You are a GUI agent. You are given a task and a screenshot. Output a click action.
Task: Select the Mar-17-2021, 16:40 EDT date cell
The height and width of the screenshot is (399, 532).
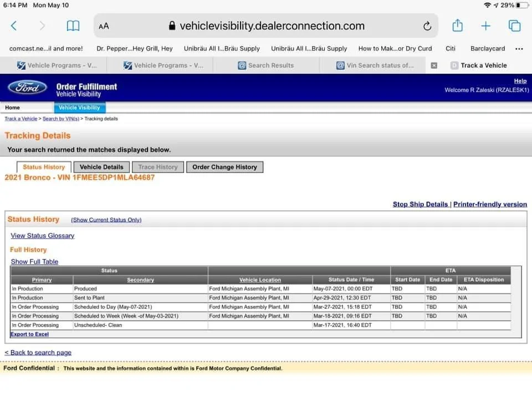click(351, 325)
